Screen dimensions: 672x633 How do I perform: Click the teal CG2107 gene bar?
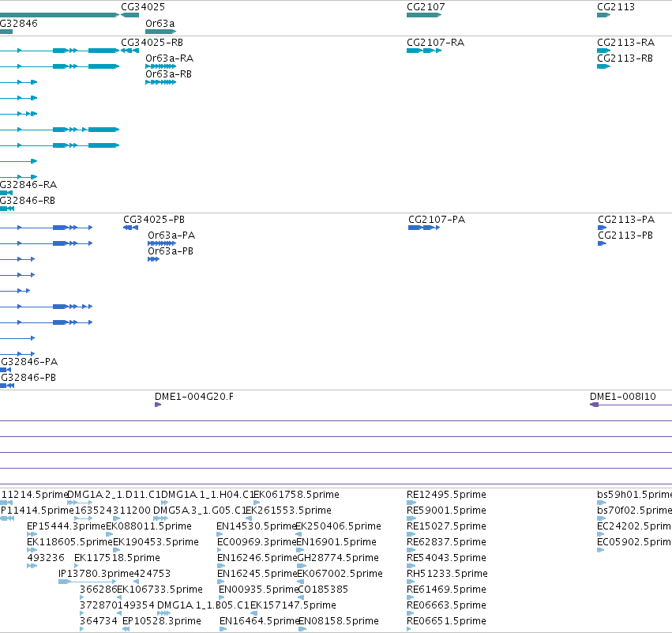424,15
